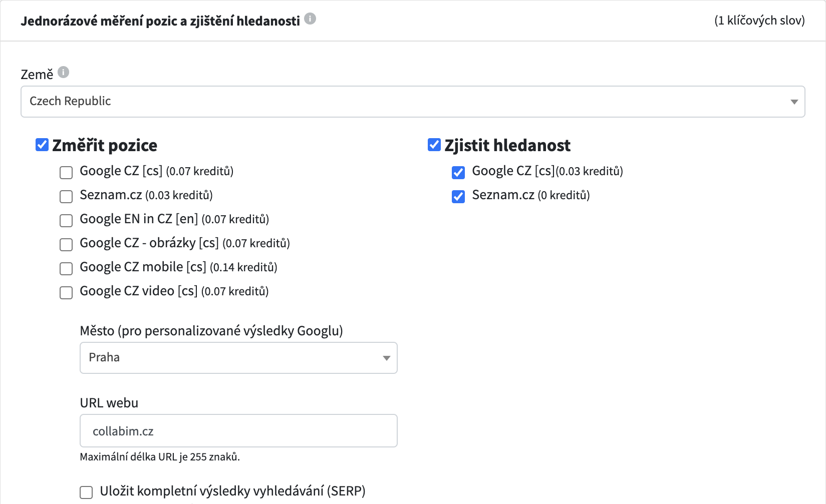This screenshot has width=826, height=504.
Task: Check Google EN in CZ [en] option
Action: coord(66,221)
